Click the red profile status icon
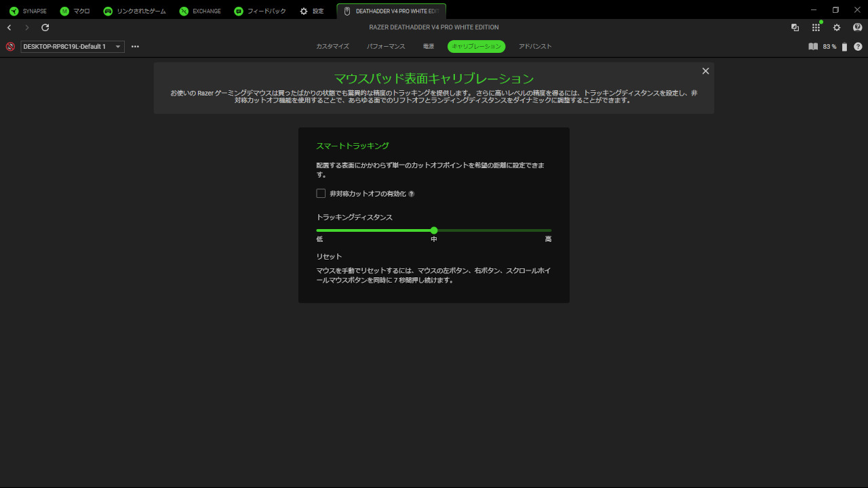The image size is (868, 488). click(x=10, y=47)
